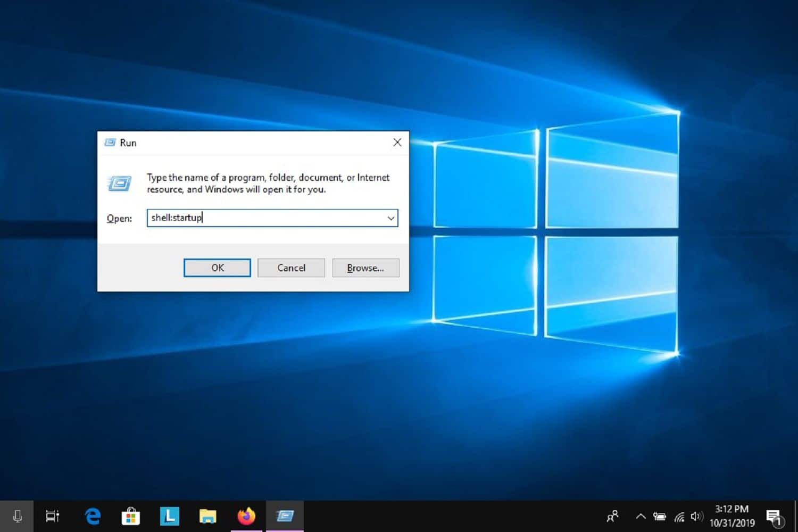Expand the Open field history dropdown
798x532 pixels.
tap(391, 218)
